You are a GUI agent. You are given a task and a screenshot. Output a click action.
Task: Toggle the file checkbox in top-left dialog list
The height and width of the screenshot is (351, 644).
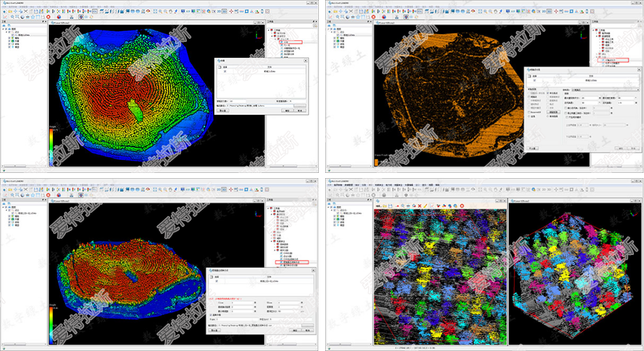(x=225, y=71)
